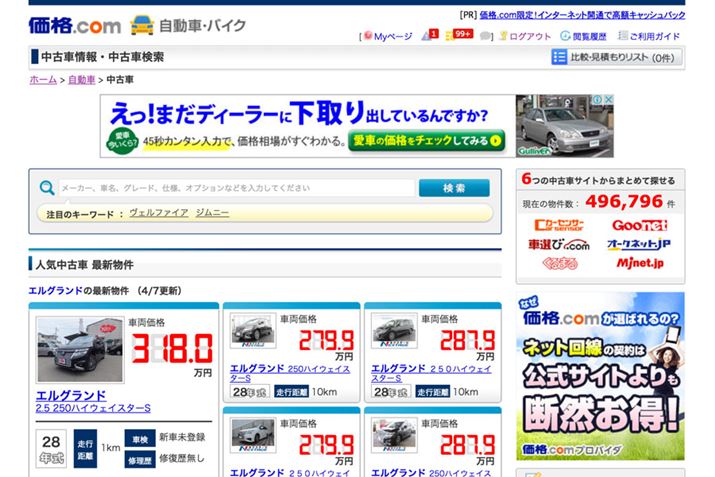Click the 車選び.com site logo

coord(559,245)
